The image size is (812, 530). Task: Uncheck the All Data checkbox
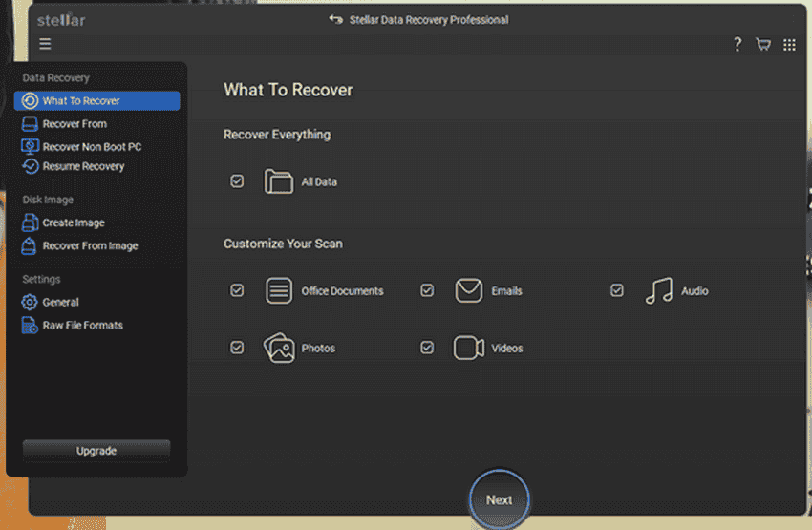tap(237, 181)
